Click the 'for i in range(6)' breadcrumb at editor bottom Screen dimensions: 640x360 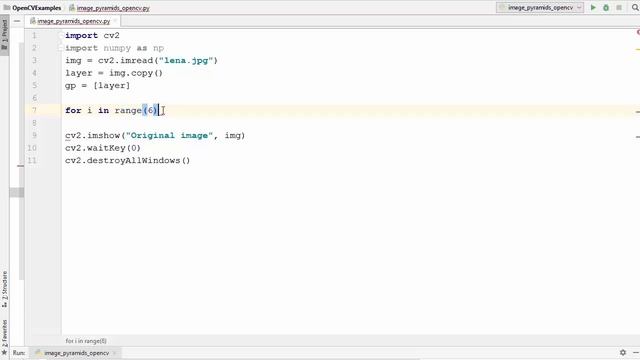(86, 341)
